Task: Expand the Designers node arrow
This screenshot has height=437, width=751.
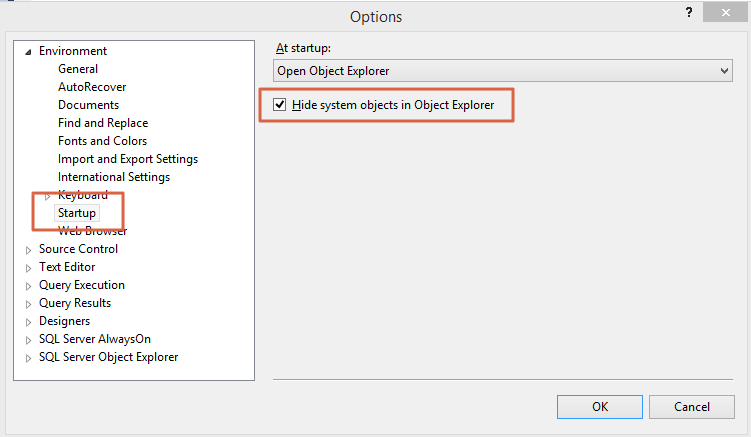Action: coord(28,322)
